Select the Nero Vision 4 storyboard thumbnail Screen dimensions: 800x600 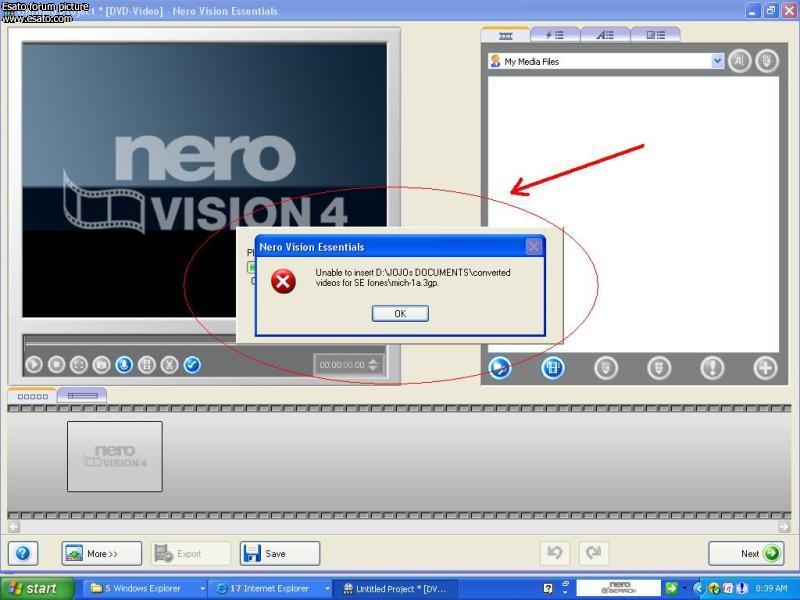pos(115,456)
